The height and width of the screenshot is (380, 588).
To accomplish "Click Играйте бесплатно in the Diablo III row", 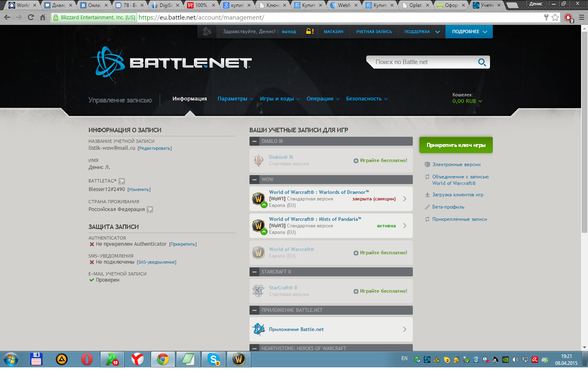I will (383, 160).
